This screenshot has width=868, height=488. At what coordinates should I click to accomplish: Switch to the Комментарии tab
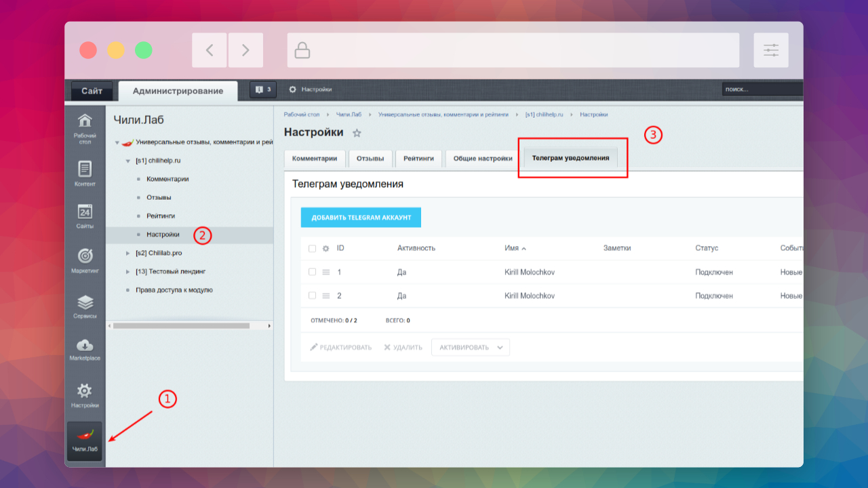pos(315,159)
